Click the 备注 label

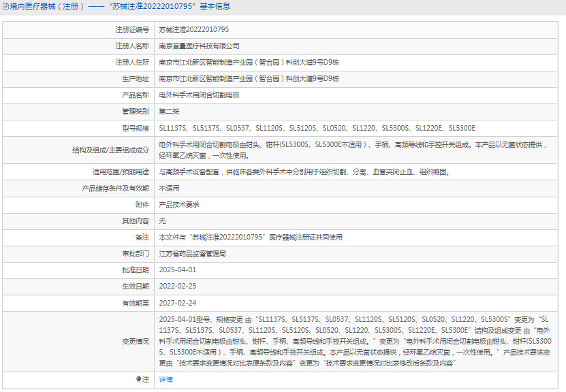click(x=142, y=238)
